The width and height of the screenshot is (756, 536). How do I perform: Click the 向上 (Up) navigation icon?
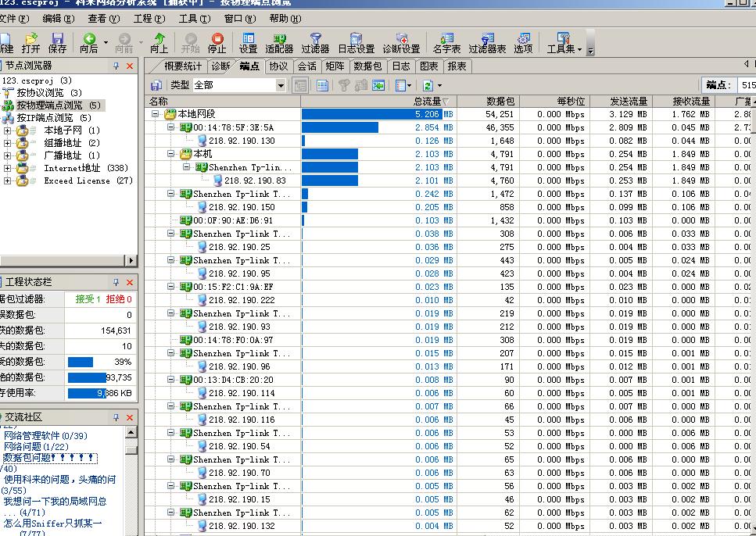coord(159,42)
